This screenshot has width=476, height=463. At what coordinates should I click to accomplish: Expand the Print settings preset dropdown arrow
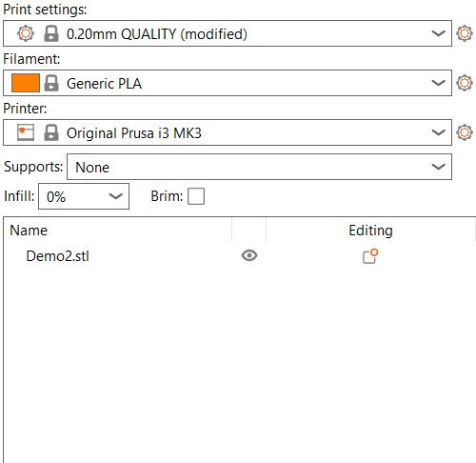(x=438, y=33)
